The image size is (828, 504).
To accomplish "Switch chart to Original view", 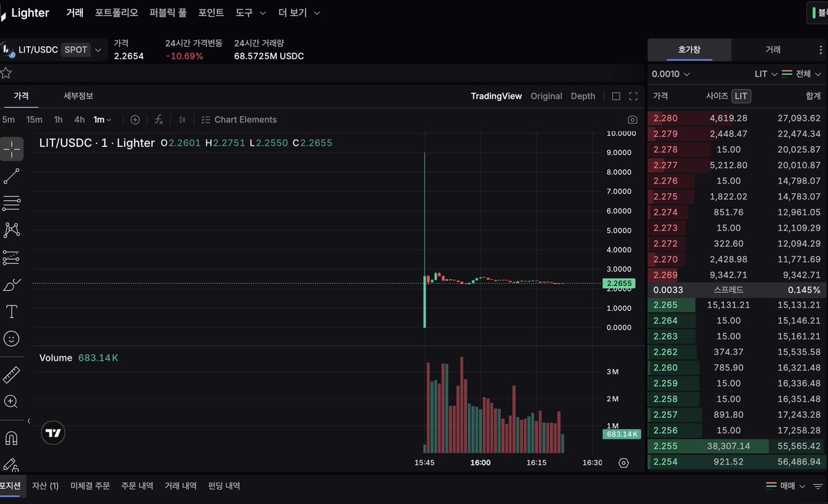I will pos(546,97).
